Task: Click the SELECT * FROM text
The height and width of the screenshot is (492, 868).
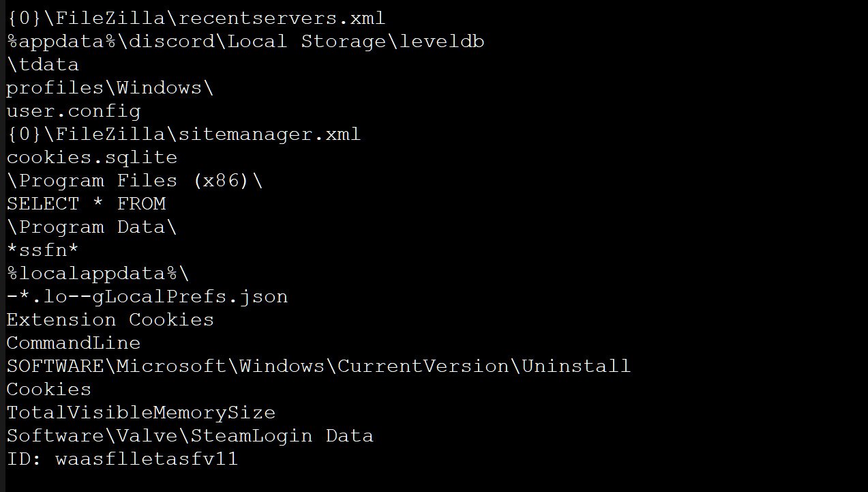Action: pyautogui.click(x=87, y=204)
